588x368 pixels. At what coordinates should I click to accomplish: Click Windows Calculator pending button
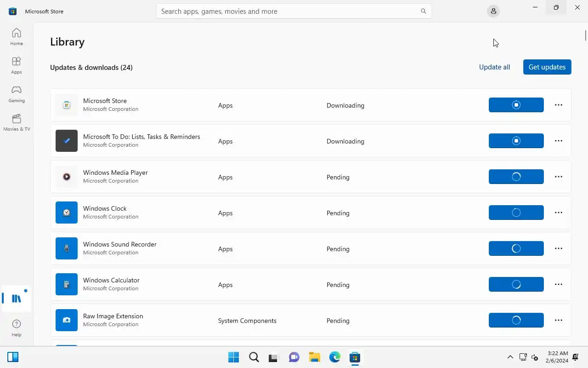[516, 284]
